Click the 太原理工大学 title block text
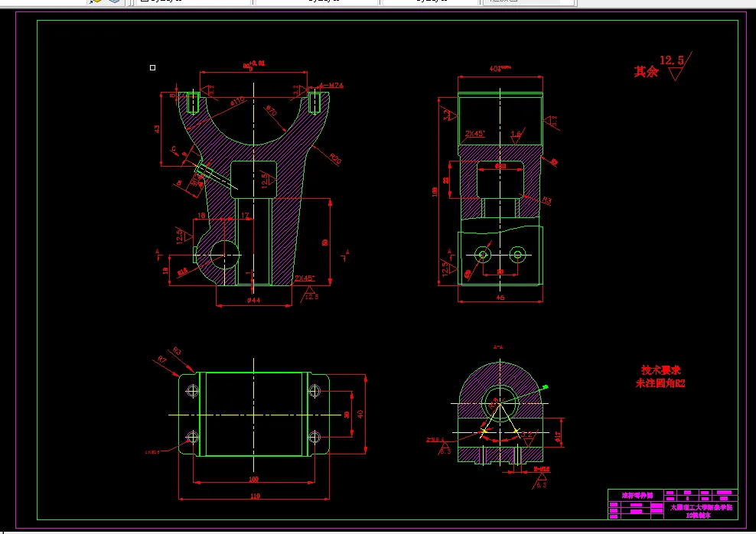756x534 pixels. tap(701, 507)
